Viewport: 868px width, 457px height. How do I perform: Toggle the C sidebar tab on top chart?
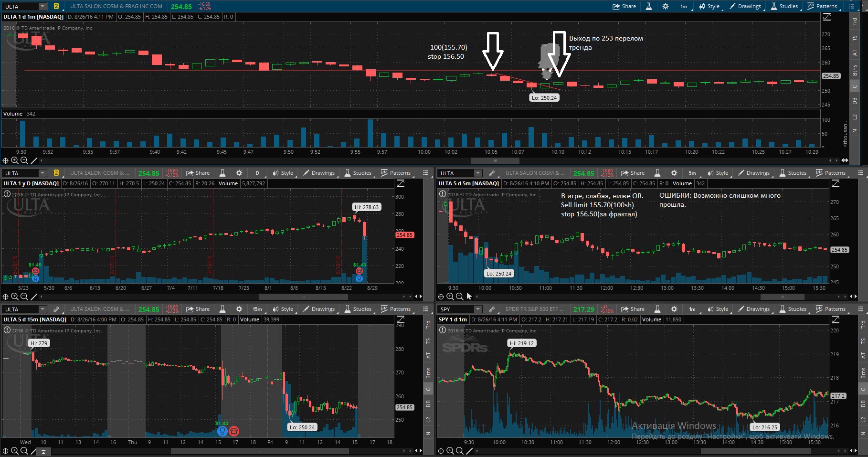click(855, 86)
